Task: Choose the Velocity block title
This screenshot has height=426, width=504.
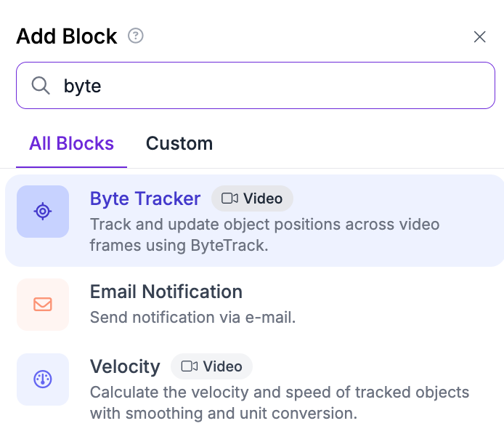Action: pyautogui.click(x=125, y=366)
